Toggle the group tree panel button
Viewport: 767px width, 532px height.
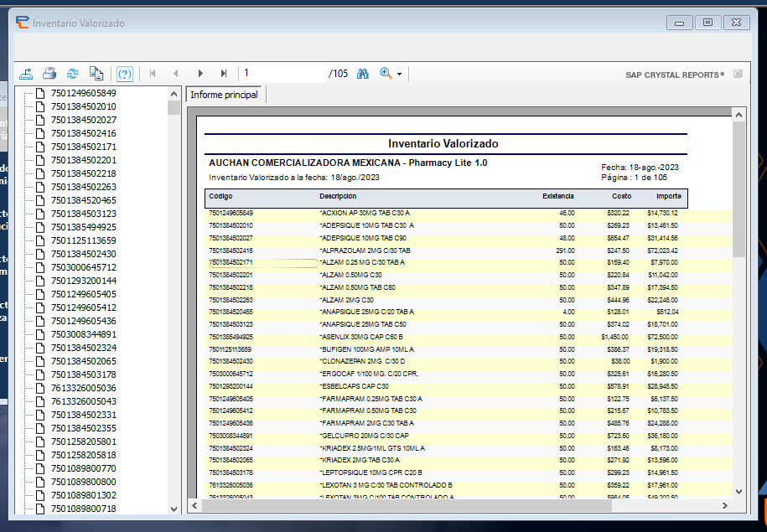(125, 75)
